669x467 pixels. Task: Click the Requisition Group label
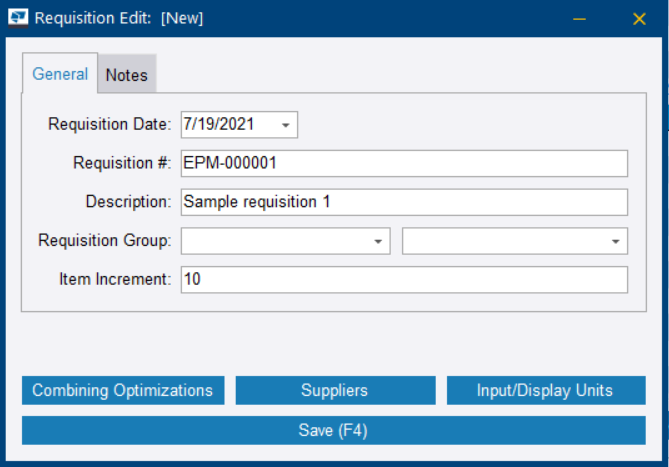[x=105, y=241]
